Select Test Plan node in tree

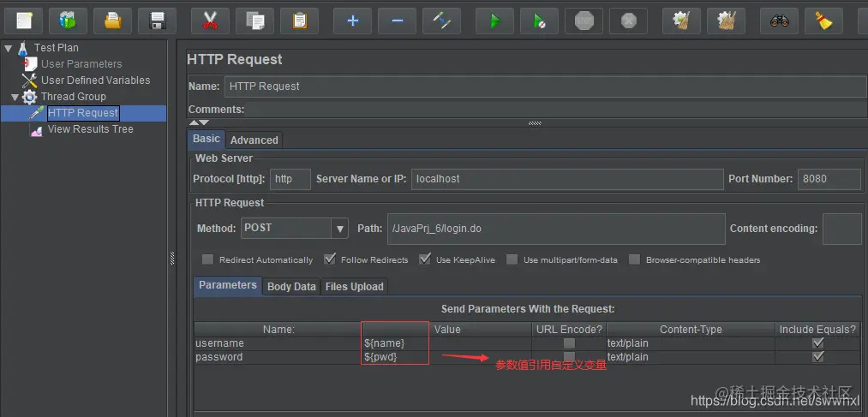tap(56, 48)
